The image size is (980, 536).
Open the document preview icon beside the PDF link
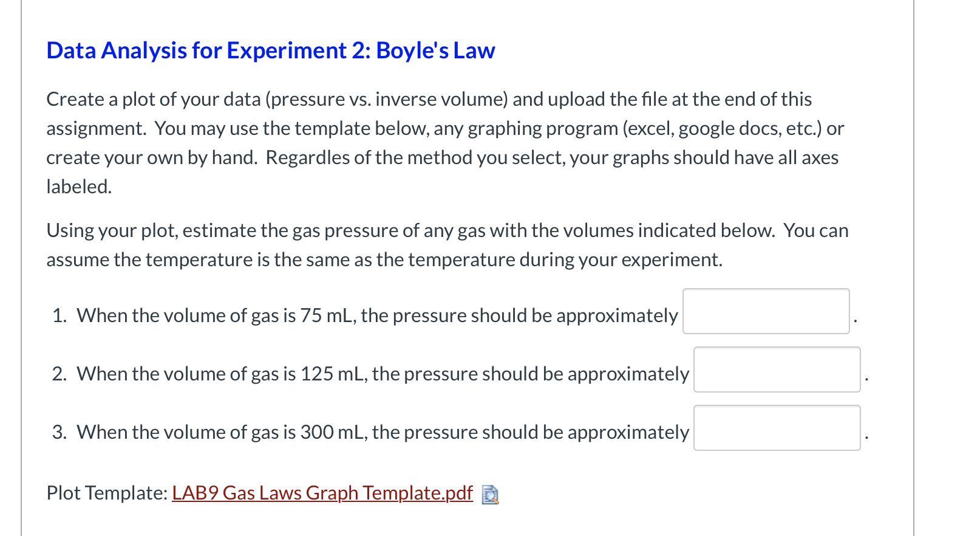pyautogui.click(x=490, y=495)
